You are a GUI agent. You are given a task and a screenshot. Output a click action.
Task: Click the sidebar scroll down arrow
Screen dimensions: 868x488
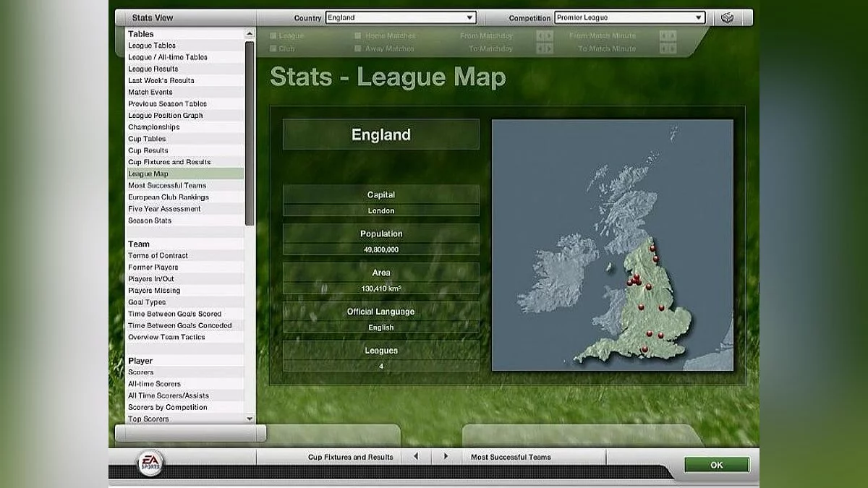250,419
